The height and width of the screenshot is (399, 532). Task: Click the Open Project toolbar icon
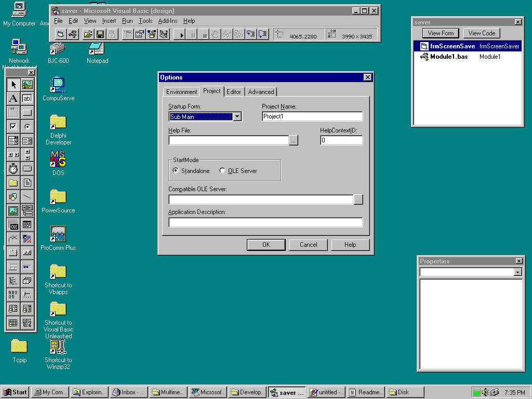[x=88, y=34]
